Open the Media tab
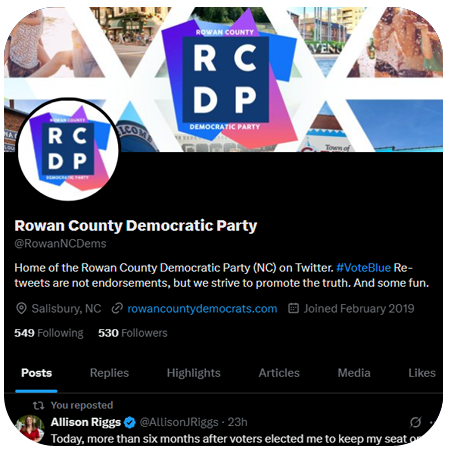450x450 pixels. pyautogui.click(x=354, y=373)
